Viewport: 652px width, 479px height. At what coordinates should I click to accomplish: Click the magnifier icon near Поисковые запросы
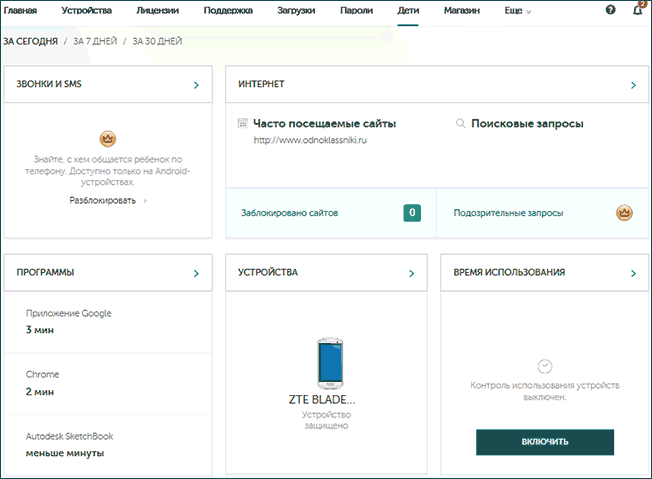460,124
